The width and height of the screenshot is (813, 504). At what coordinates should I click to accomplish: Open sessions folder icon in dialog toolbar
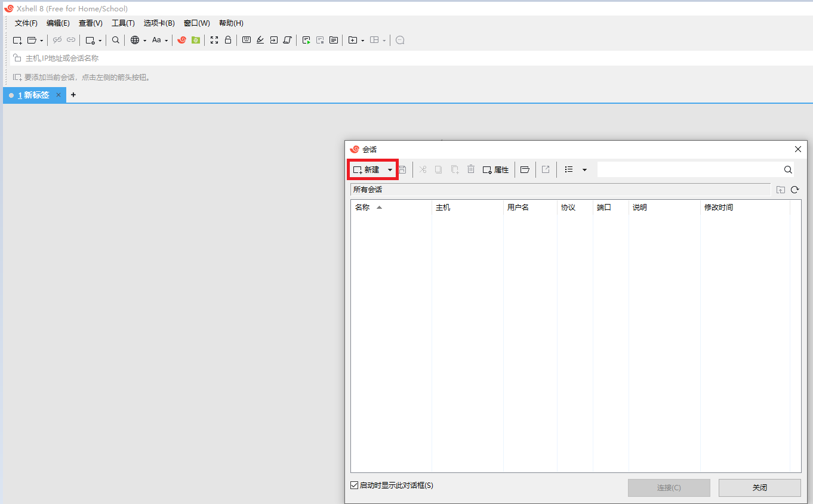click(x=525, y=169)
